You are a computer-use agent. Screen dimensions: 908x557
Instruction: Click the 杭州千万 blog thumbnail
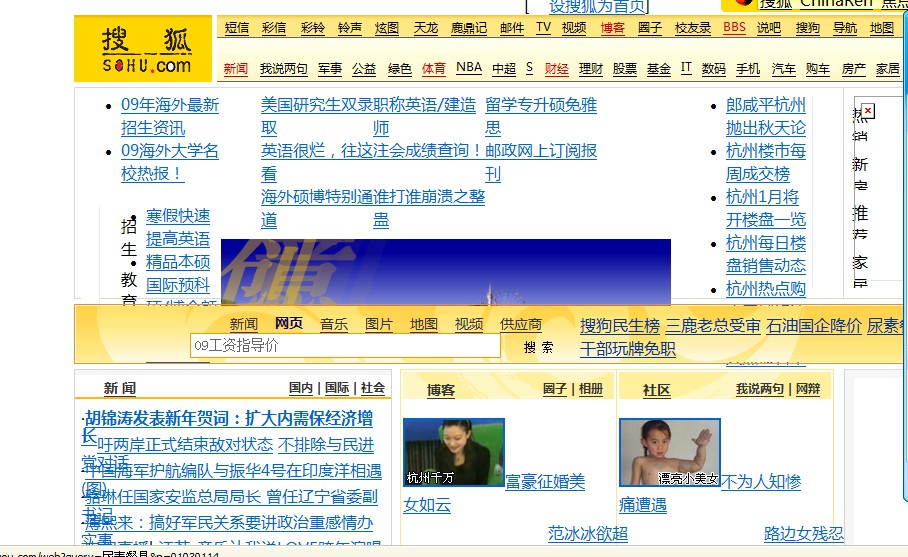[x=453, y=452]
